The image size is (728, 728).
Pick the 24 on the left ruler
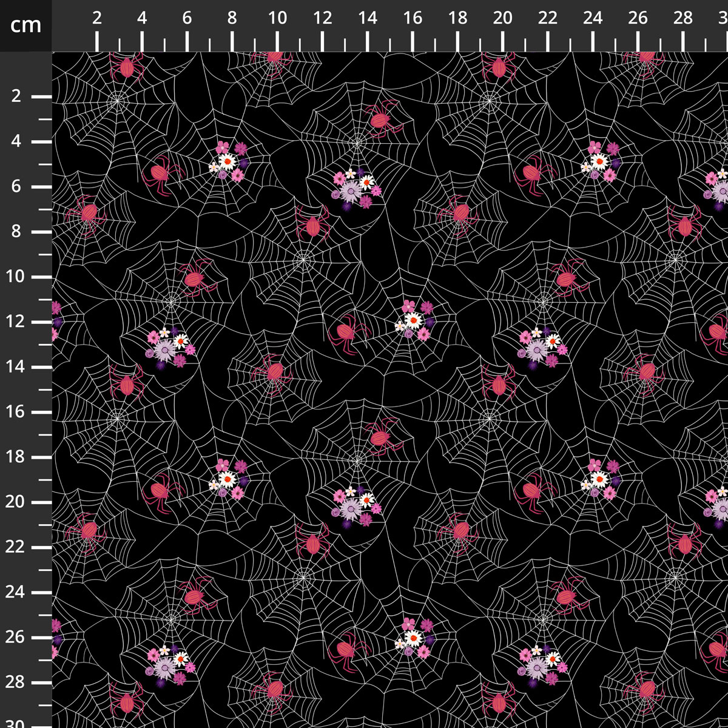click(16, 592)
